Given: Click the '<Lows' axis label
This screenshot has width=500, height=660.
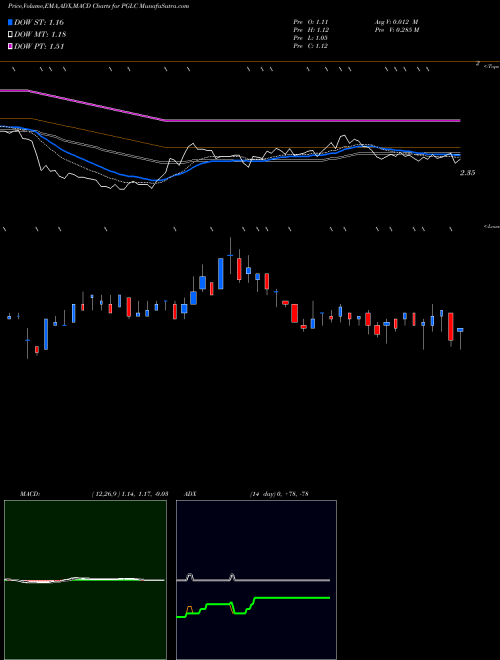Looking at the screenshot, I should pos(491,226).
